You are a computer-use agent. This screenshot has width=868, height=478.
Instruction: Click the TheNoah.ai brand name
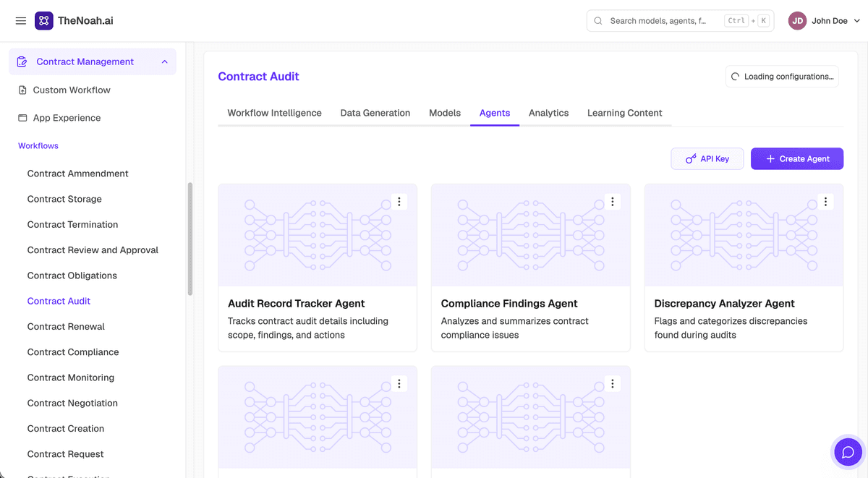point(85,21)
